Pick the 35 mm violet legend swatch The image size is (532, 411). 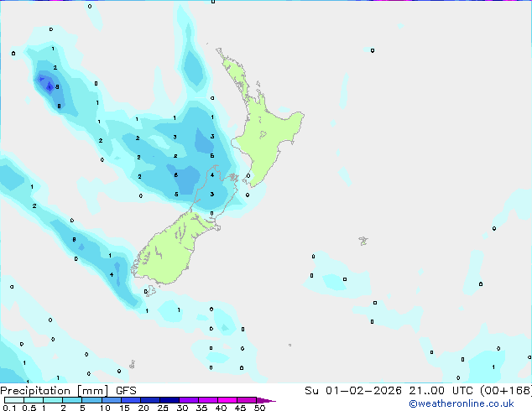coord(208,400)
